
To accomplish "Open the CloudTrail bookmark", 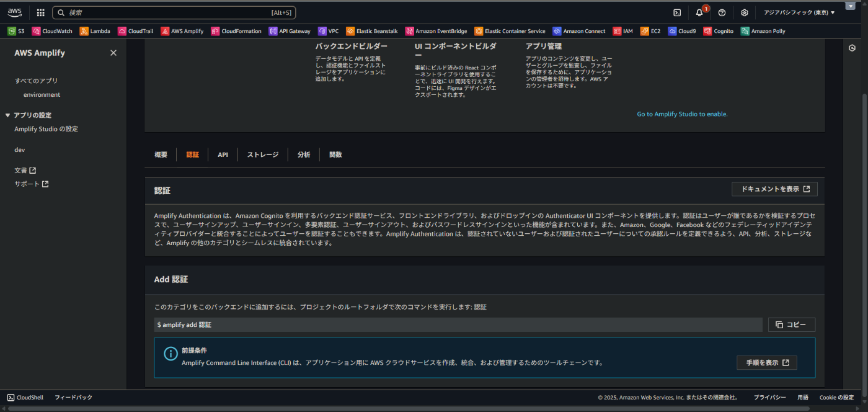I will pyautogui.click(x=136, y=31).
